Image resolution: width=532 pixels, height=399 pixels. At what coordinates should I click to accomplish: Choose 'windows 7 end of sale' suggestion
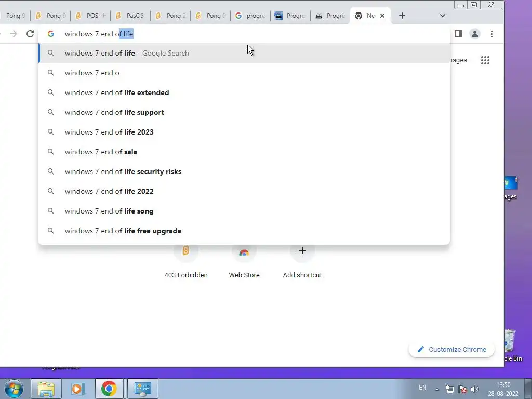pyautogui.click(x=244, y=152)
